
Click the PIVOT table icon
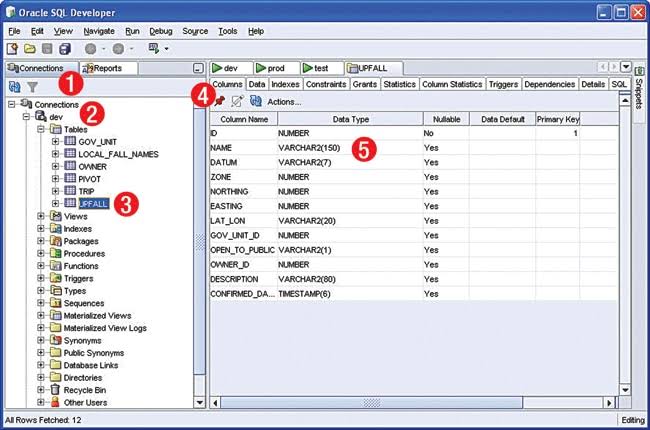point(70,179)
